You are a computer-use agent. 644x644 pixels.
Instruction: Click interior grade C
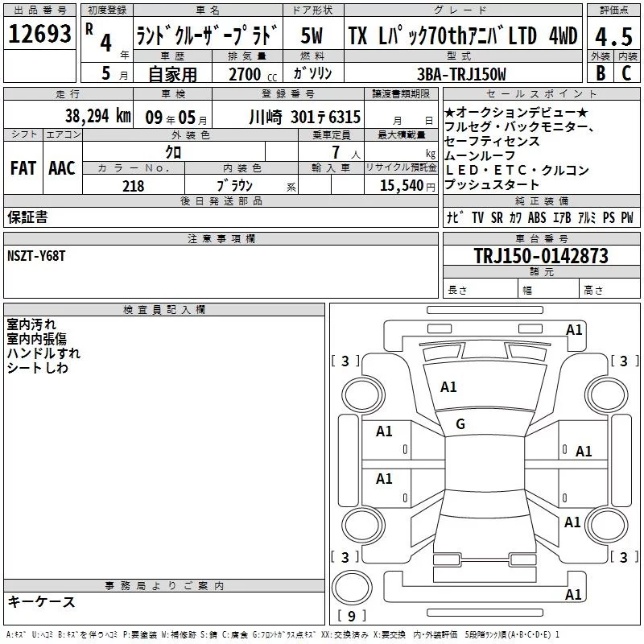(x=626, y=72)
